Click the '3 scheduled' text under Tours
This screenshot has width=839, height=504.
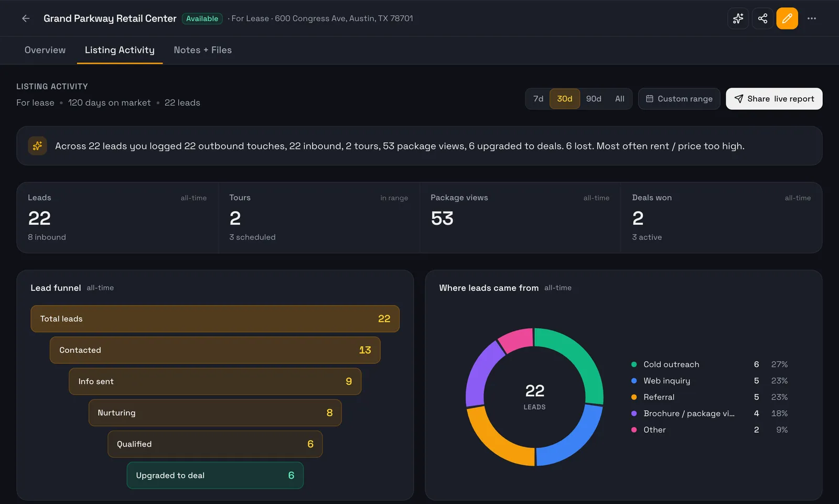[252, 237]
